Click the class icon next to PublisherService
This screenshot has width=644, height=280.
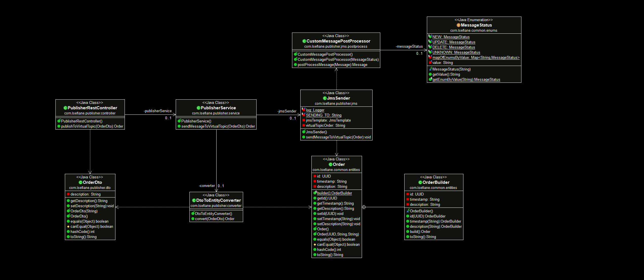pos(198,108)
